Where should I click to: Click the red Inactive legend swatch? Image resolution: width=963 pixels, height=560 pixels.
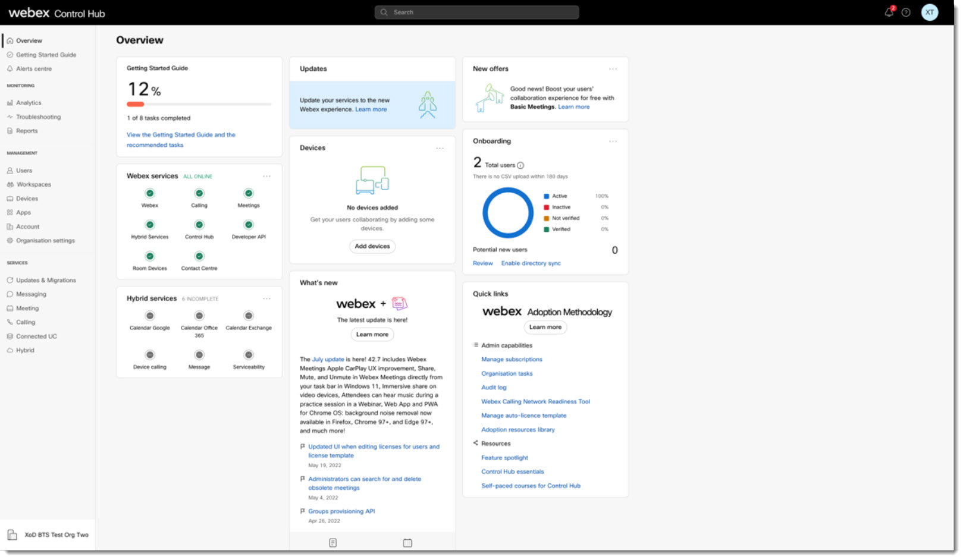click(547, 207)
